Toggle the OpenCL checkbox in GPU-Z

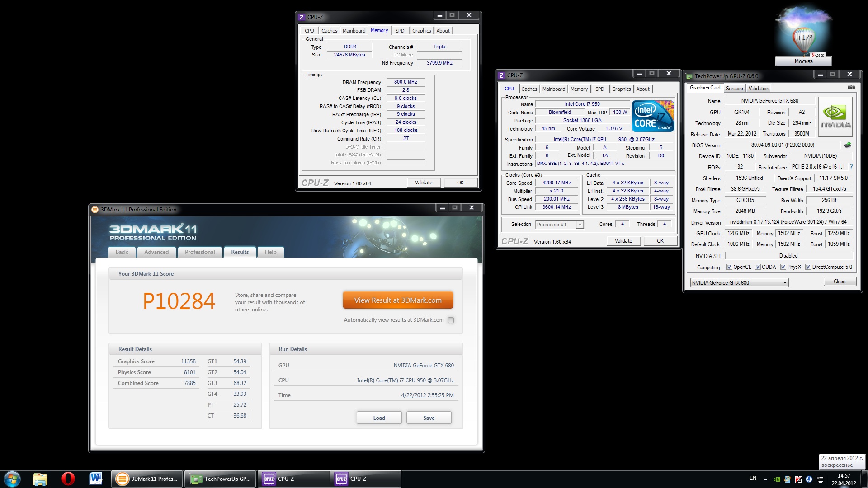pos(729,267)
